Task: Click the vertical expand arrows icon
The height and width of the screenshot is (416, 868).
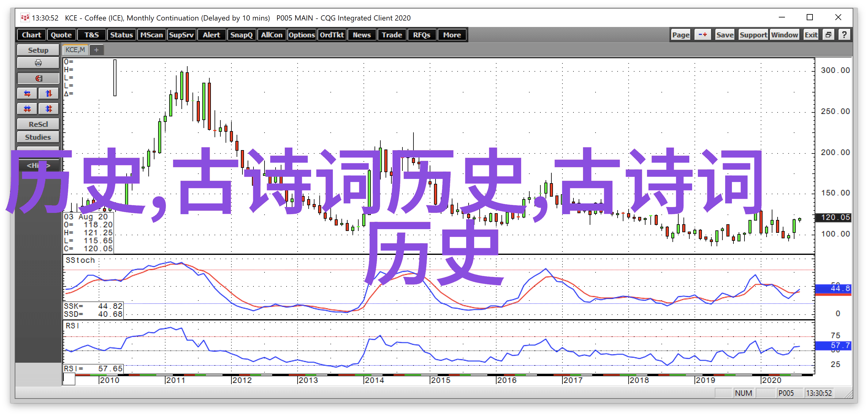Action: click(49, 94)
